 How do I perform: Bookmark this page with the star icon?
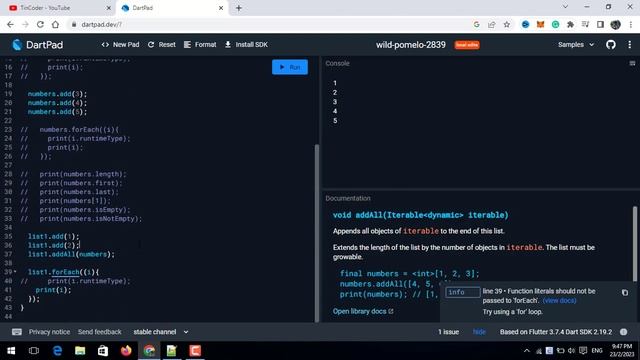[507, 24]
